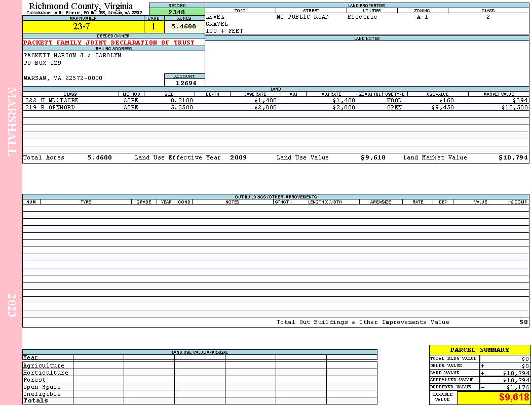Image resolution: width=532 pixels, height=405 pixels.
Task: Select the GRAVEL entry
Action: pyautogui.click(x=217, y=24)
